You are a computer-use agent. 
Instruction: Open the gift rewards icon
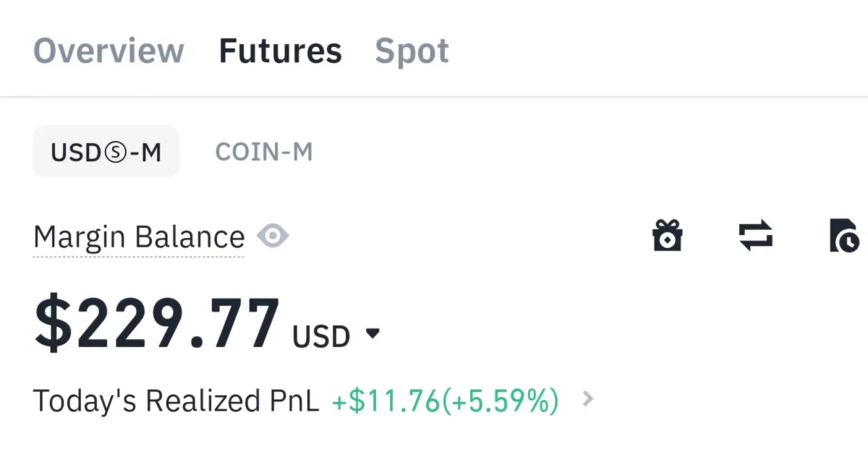[x=667, y=236]
